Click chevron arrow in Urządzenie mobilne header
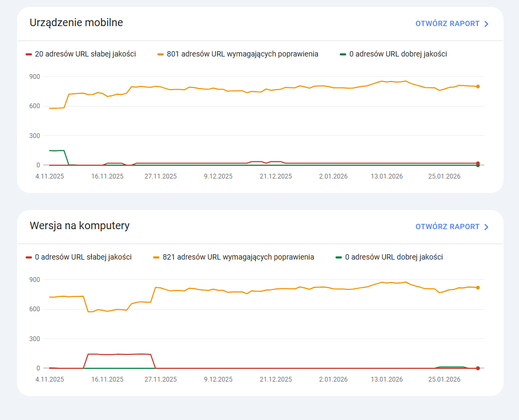 click(x=486, y=24)
